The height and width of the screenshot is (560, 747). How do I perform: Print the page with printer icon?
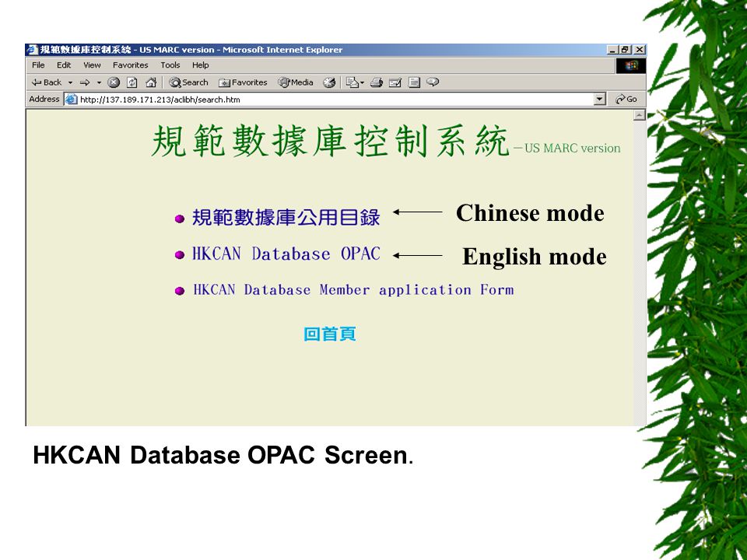click(x=377, y=82)
